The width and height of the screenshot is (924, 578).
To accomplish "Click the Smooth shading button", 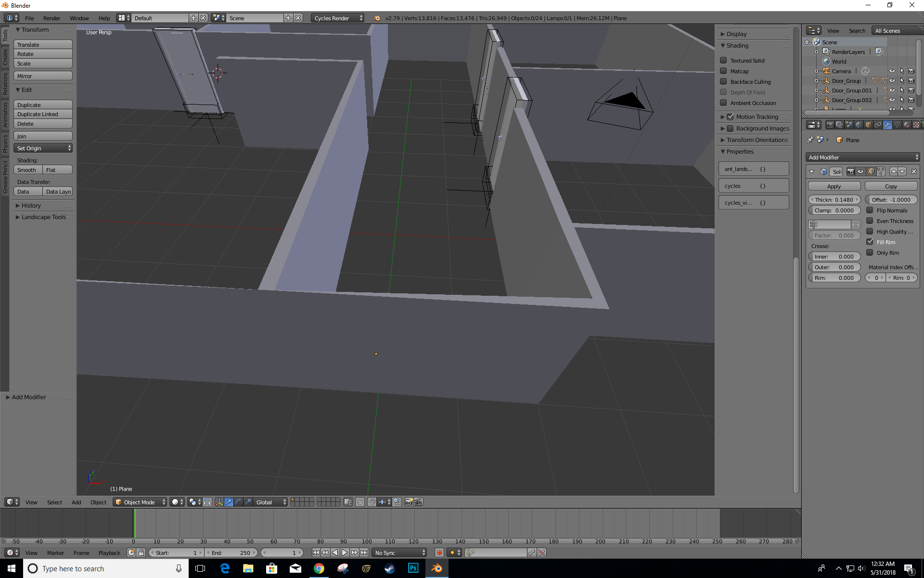I will click(x=28, y=170).
